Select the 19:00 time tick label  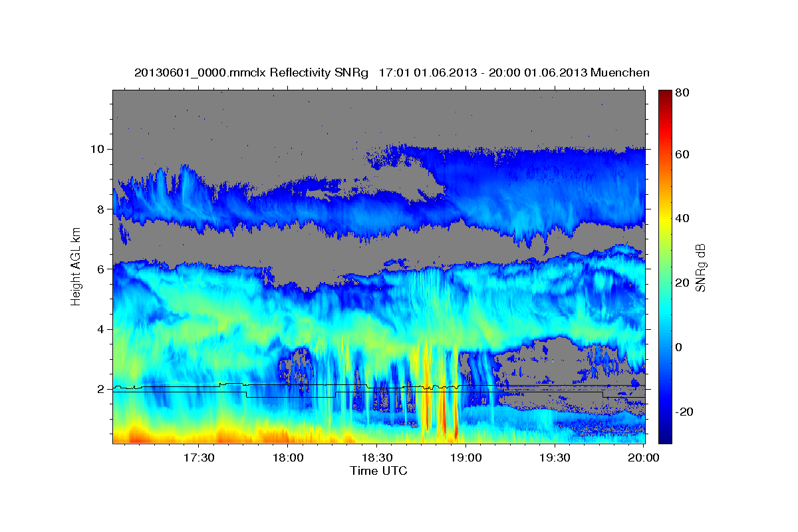465,458
